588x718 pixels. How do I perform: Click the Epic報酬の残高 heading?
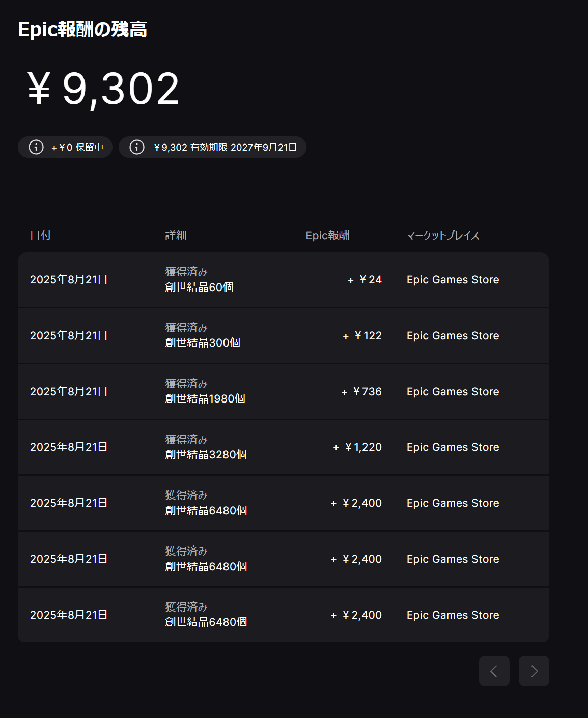tap(82, 30)
